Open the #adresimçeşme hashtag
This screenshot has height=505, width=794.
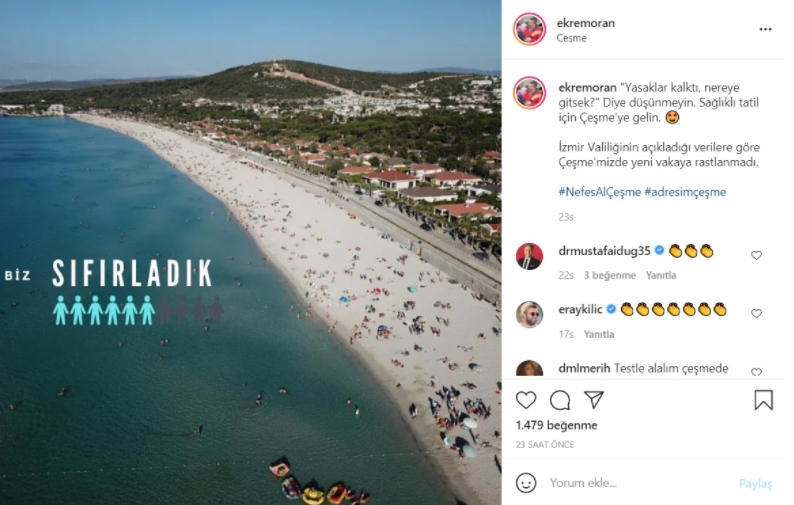pos(685,192)
